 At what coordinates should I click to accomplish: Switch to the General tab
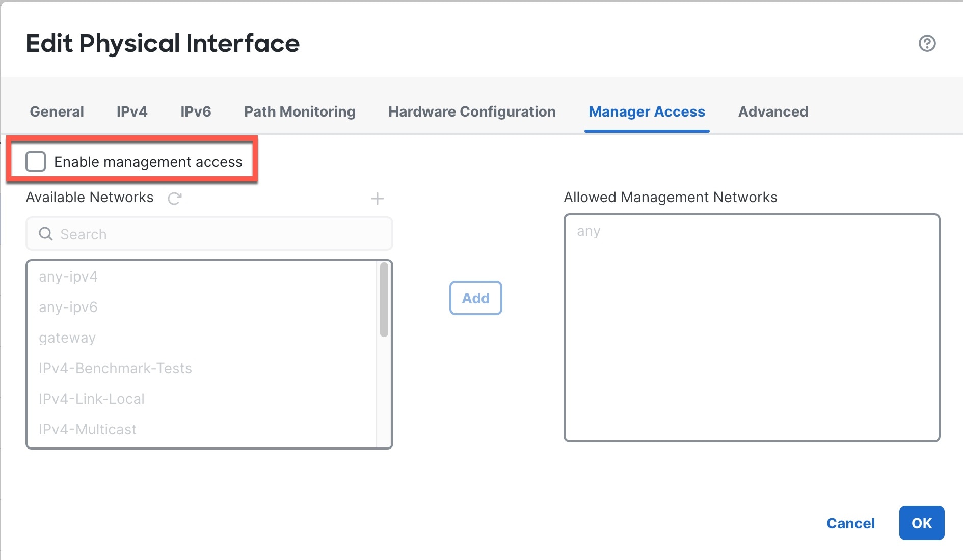tap(57, 111)
